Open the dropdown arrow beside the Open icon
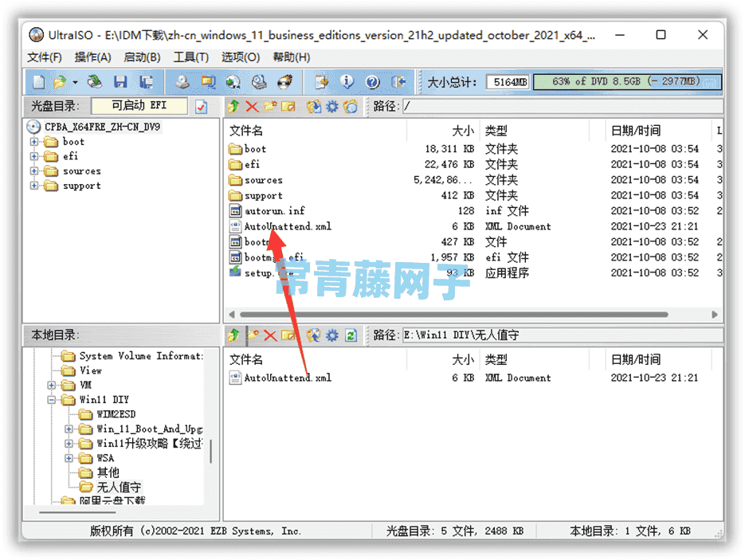 click(x=75, y=82)
